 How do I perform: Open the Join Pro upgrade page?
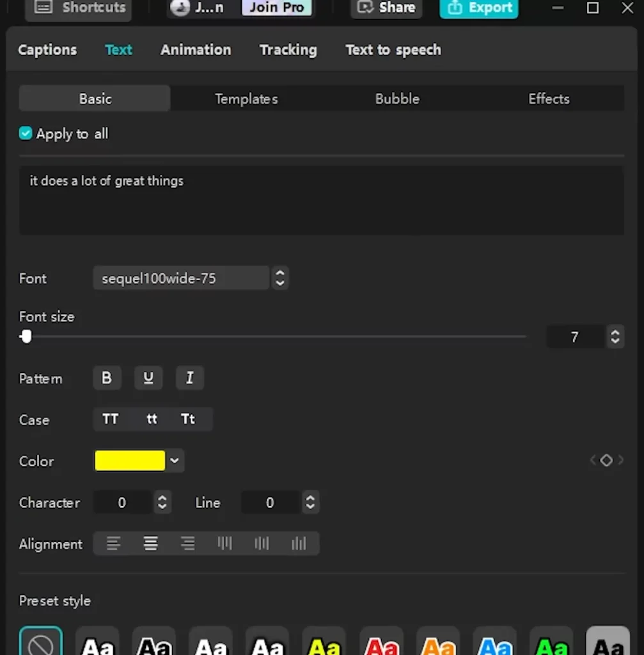pyautogui.click(x=277, y=8)
